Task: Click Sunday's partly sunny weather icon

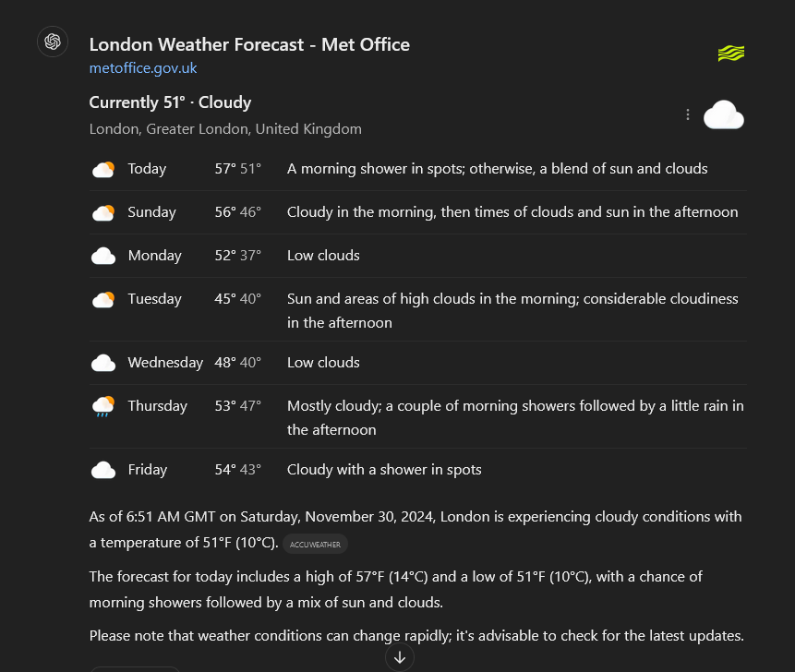Action: tap(103, 212)
